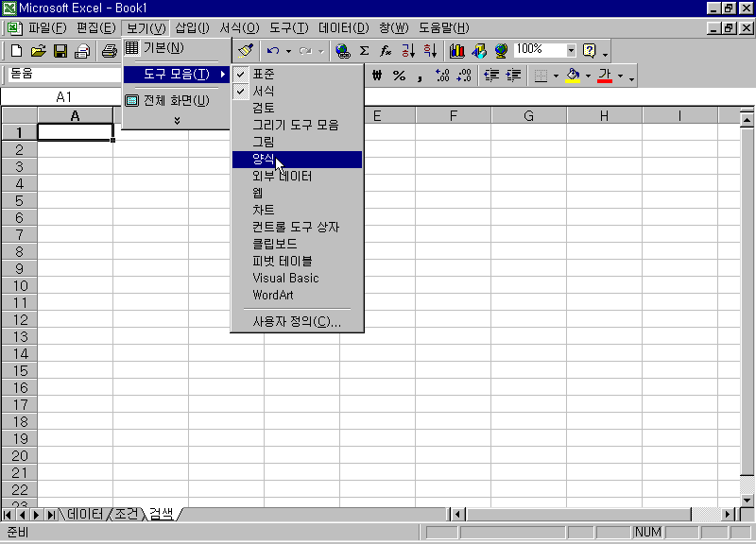
Task: Click the yellow fill color bucket
Action: click(x=572, y=76)
